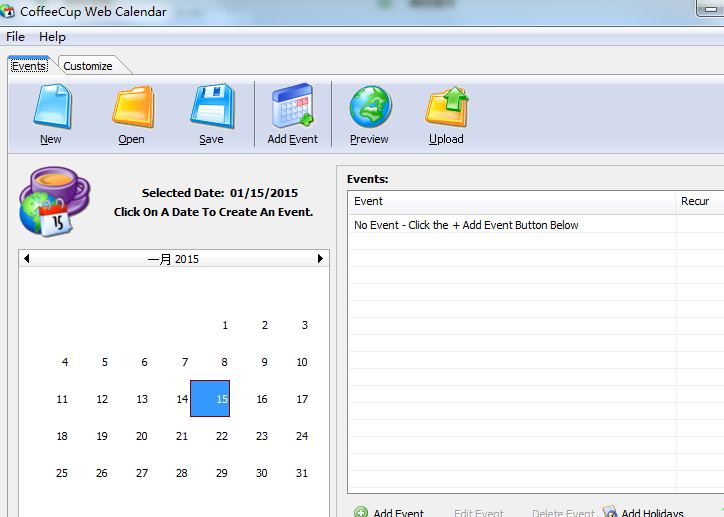This screenshot has width=724, height=517.
Task: Click the Add Event calendar toolbar icon
Action: 293,106
